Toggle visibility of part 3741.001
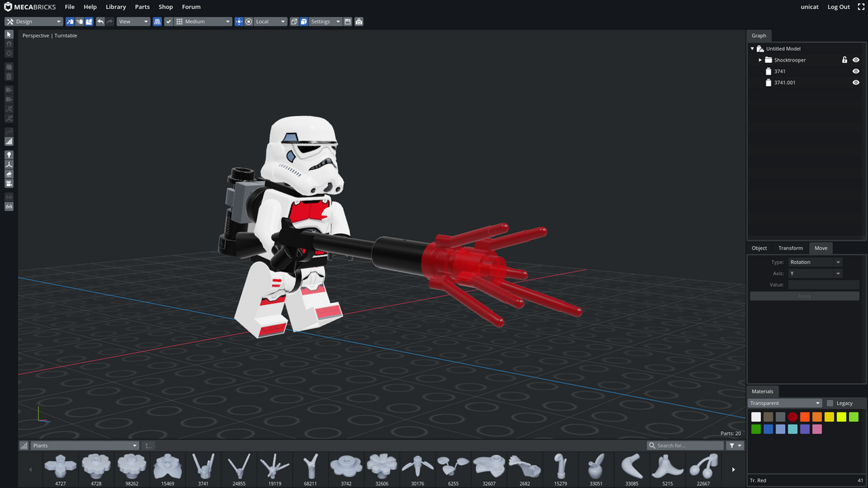The height and width of the screenshot is (488, 868). click(856, 83)
